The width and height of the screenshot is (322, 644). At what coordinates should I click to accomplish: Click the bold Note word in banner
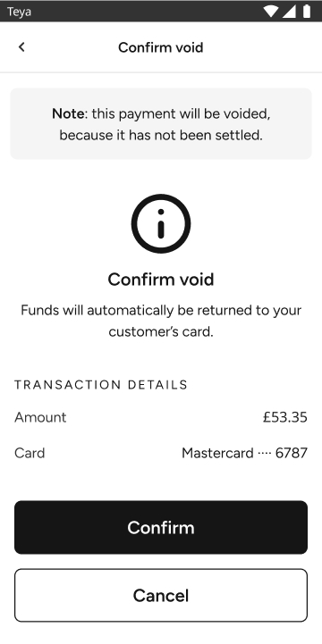coord(69,113)
